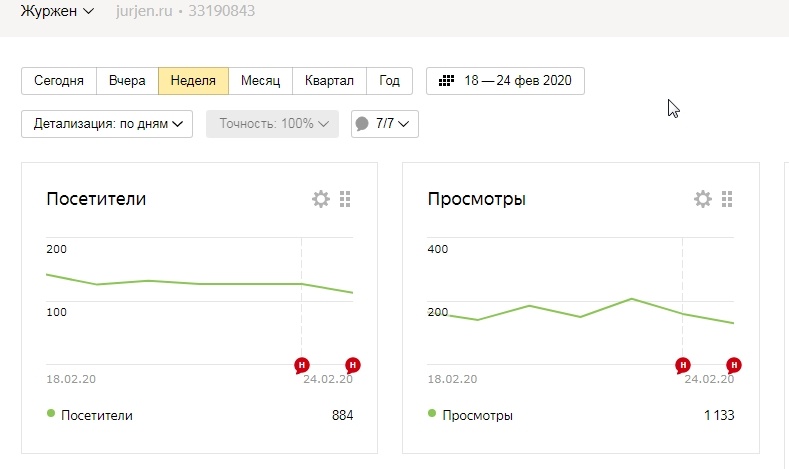Click first red note marker on Просмотры chart

683,364
